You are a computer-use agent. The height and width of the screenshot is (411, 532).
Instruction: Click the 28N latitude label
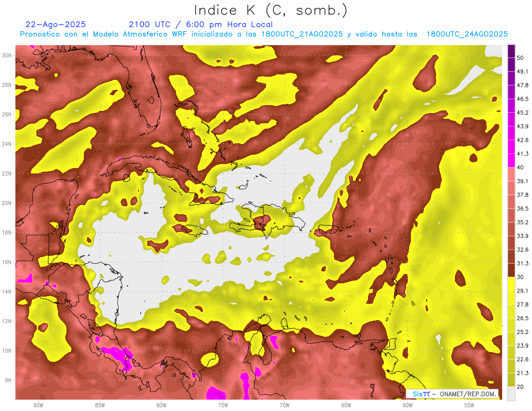pos(7,85)
